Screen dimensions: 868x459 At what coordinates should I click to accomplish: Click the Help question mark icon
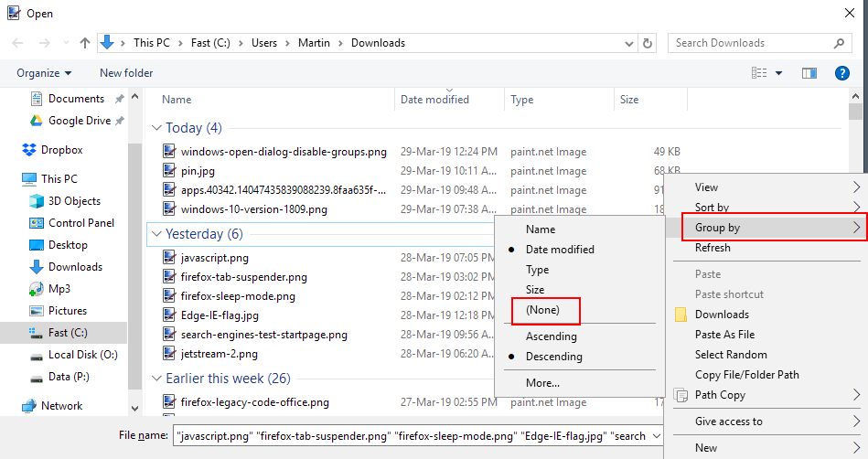[842, 73]
